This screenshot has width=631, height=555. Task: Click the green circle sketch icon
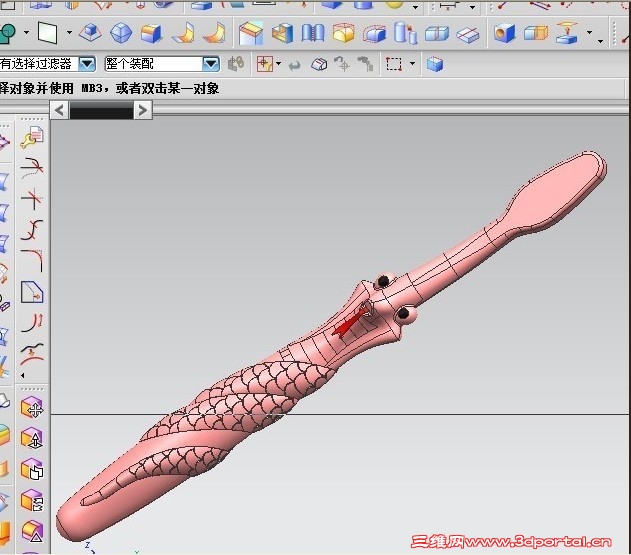pyautogui.click(x=6, y=33)
